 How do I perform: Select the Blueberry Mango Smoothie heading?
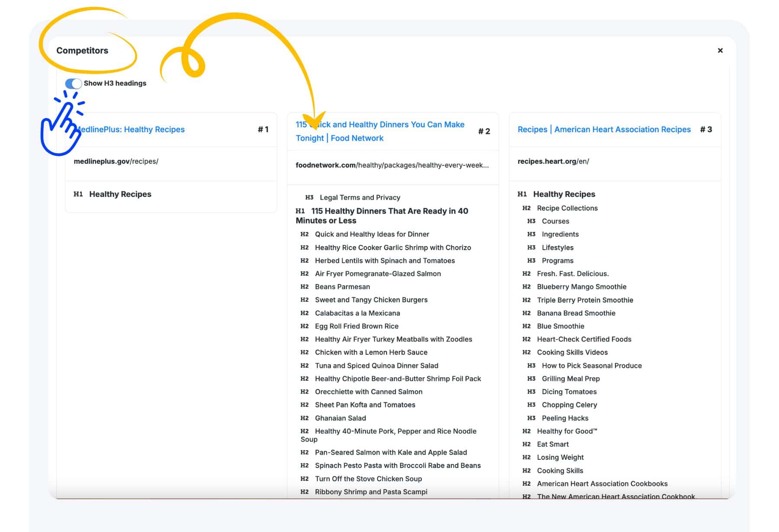point(582,287)
